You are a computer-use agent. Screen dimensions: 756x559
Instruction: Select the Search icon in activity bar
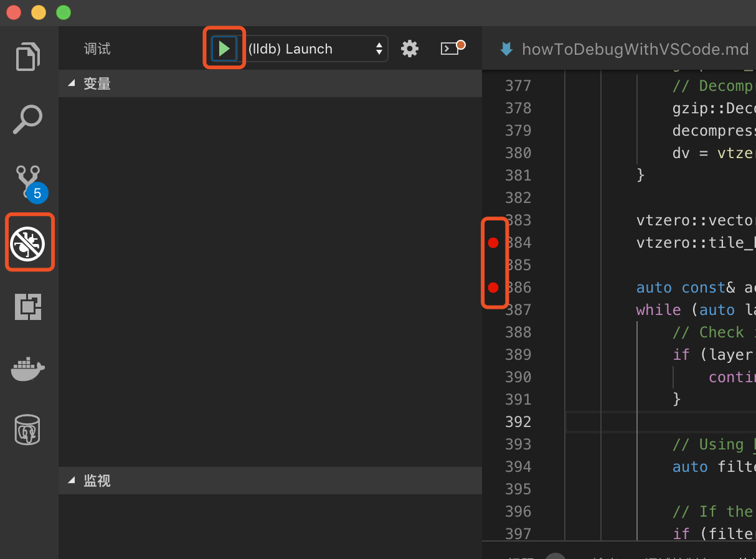[27, 119]
